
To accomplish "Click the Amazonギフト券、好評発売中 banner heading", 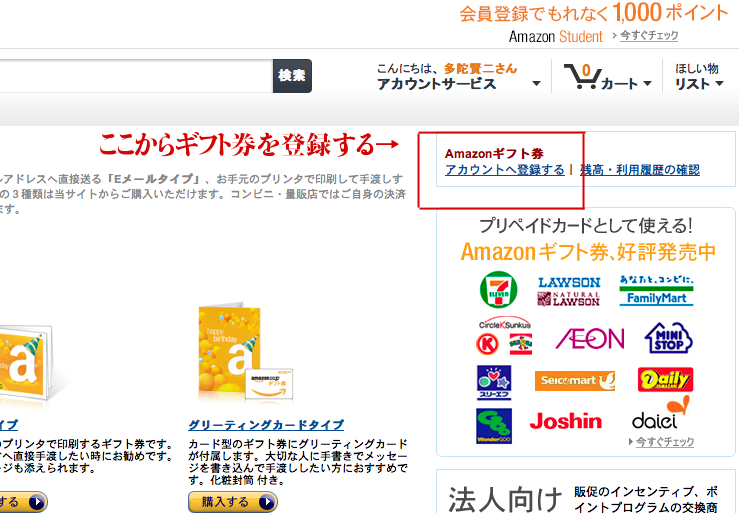I will [588, 252].
